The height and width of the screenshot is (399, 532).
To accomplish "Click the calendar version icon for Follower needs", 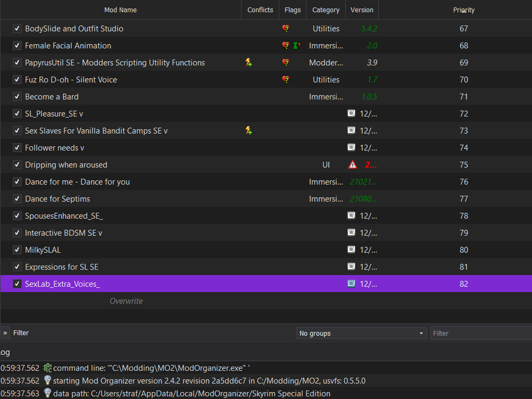I will (352, 147).
